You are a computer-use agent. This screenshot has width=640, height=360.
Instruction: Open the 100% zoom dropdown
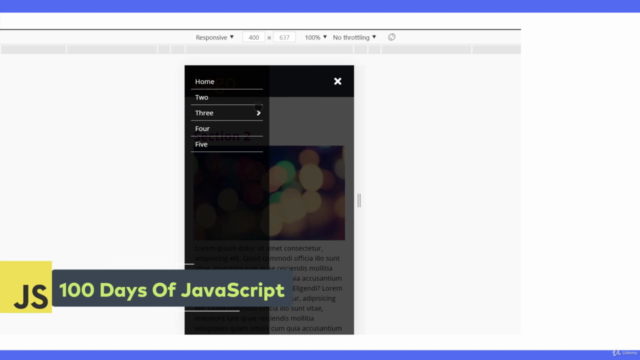316,37
